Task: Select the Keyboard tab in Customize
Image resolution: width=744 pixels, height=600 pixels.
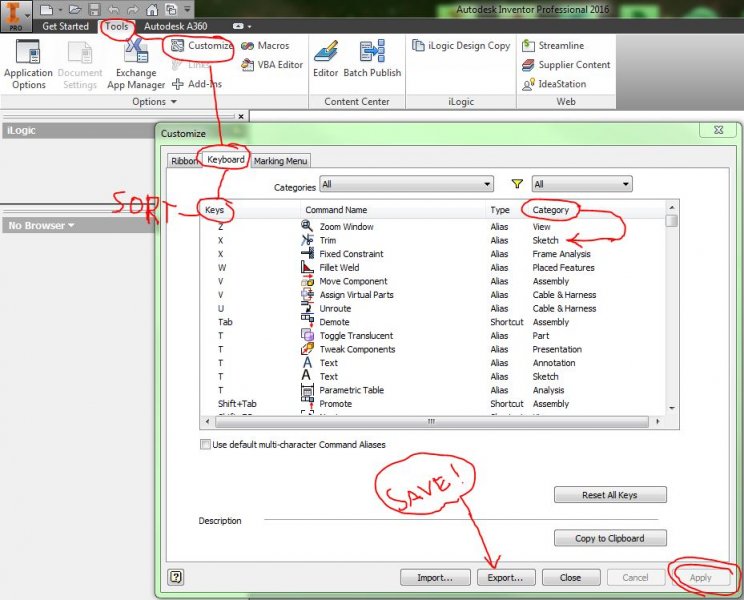Action: 226,159
